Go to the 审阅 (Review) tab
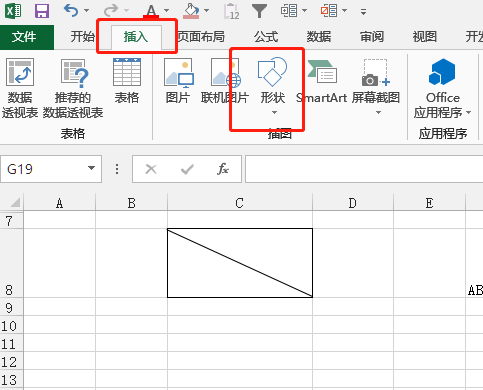483x390 pixels. coord(372,37)
